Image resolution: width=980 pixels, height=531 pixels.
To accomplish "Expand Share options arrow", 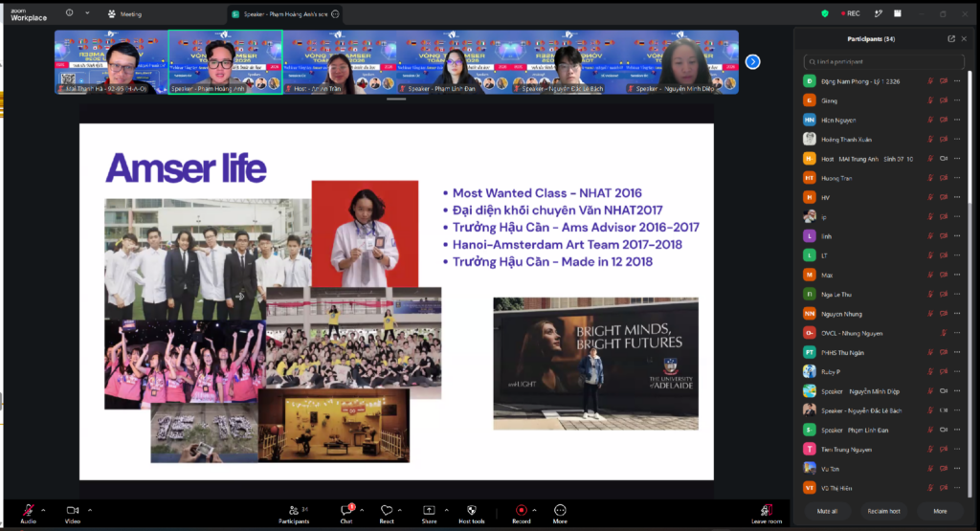I will coord(446,510).
